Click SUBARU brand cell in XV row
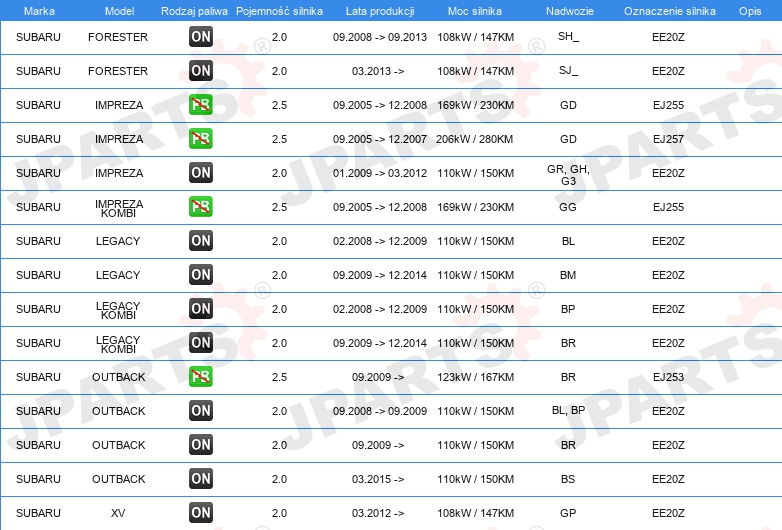Viewport: 782px width, 530px height. [x=38, y=513]
